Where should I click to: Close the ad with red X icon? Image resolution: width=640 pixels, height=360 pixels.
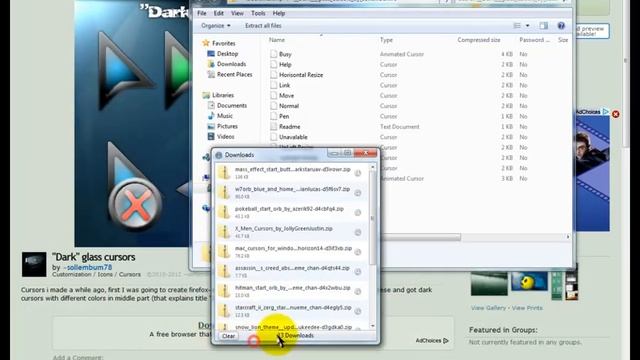coord(616,114)
